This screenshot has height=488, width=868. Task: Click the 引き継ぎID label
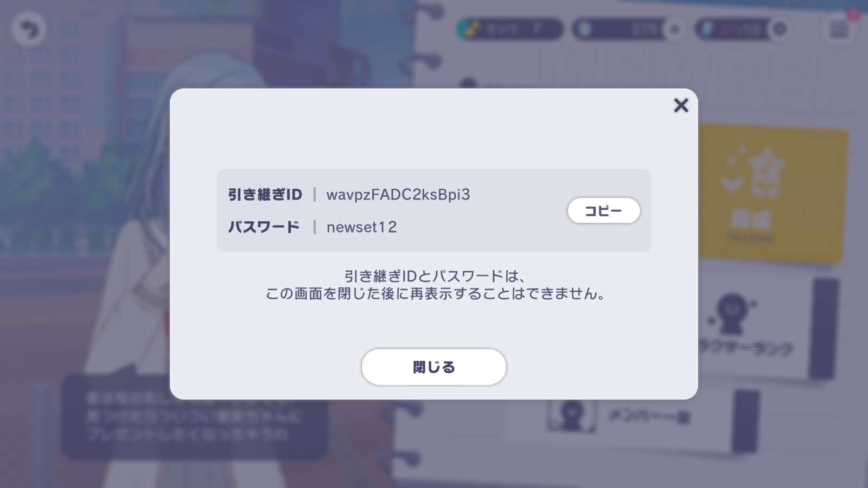tap(265, 195)
